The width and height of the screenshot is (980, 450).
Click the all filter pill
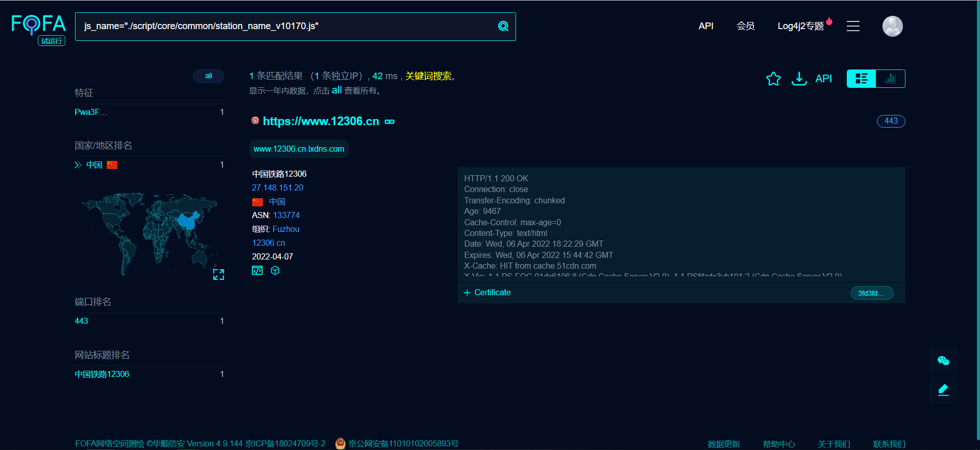point(208,76)
